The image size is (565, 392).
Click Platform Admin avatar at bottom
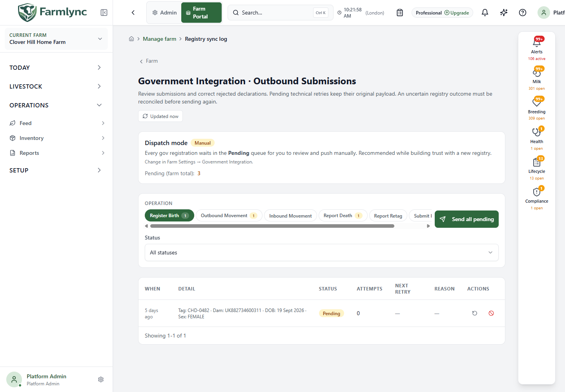14,379
